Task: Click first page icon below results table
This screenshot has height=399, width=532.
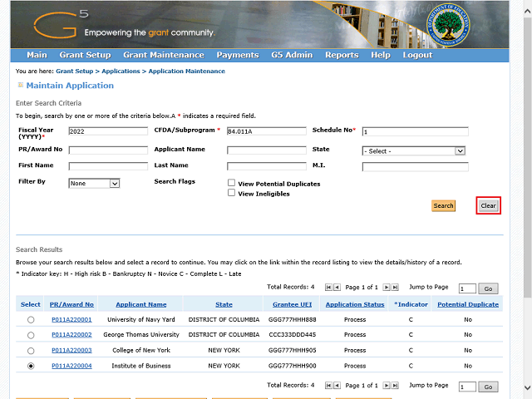Action: point(328,386)
